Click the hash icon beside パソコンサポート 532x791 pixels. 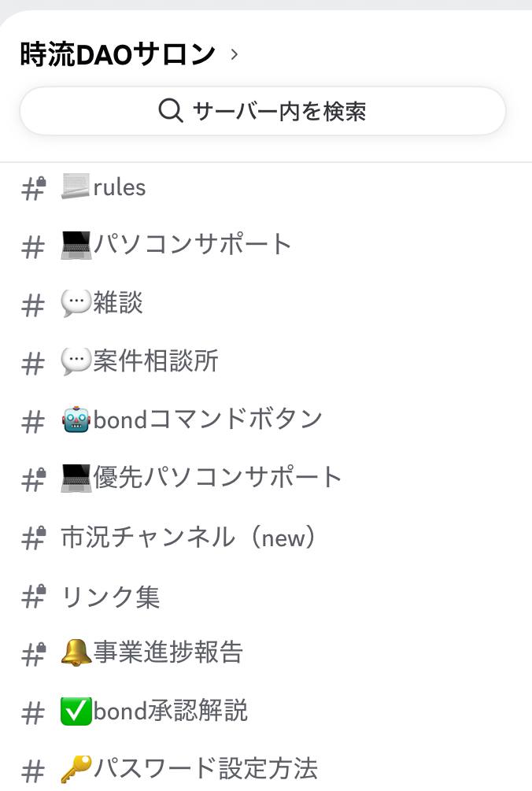(33, 246)
